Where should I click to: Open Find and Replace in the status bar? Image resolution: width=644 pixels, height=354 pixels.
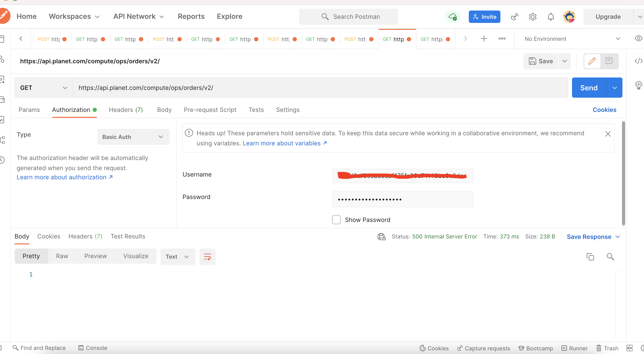coord(39,348)
